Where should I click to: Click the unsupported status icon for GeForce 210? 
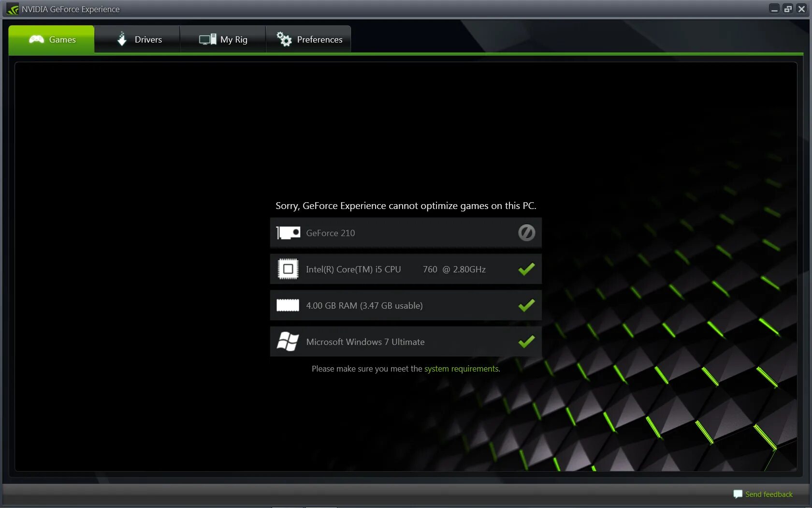click(x=526, y=233)
